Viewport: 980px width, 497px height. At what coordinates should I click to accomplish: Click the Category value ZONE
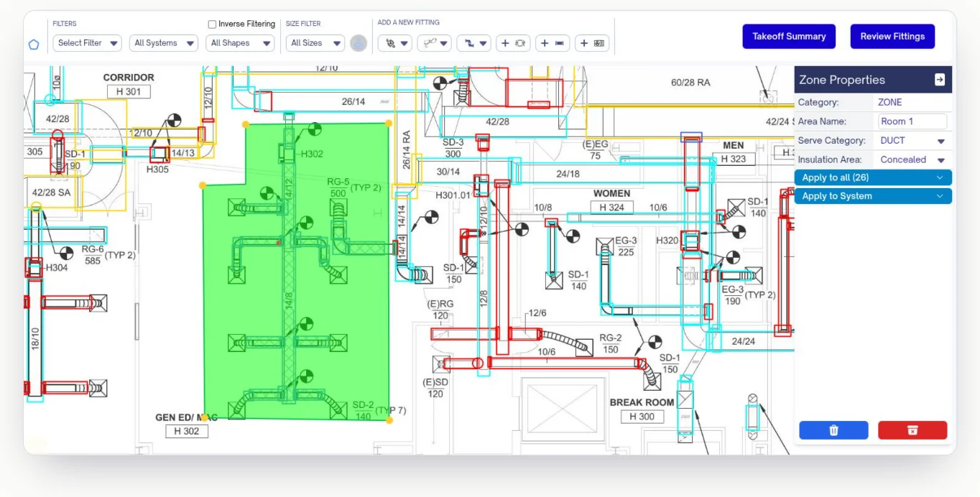[x=890, y=103]
